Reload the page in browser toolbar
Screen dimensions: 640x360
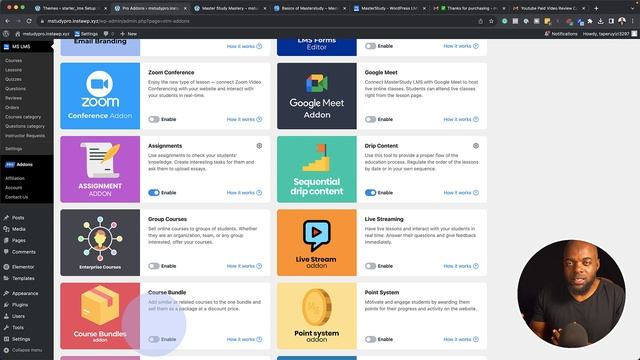pyautogui.click(x=29, y=21)
